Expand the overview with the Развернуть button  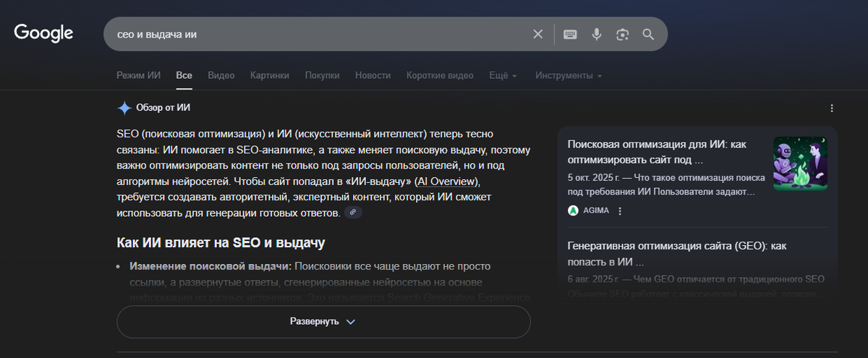pos(323,321)
